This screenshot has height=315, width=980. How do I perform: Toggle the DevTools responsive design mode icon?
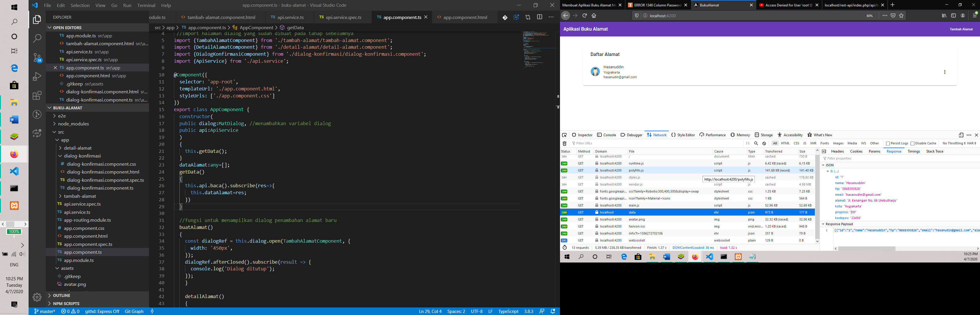point(961,135)
